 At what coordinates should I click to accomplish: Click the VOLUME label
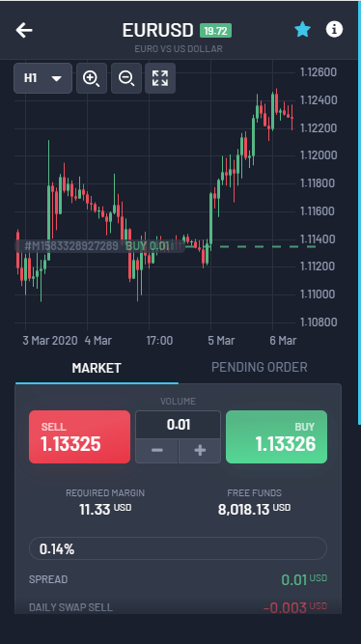(x=178, y=402)
